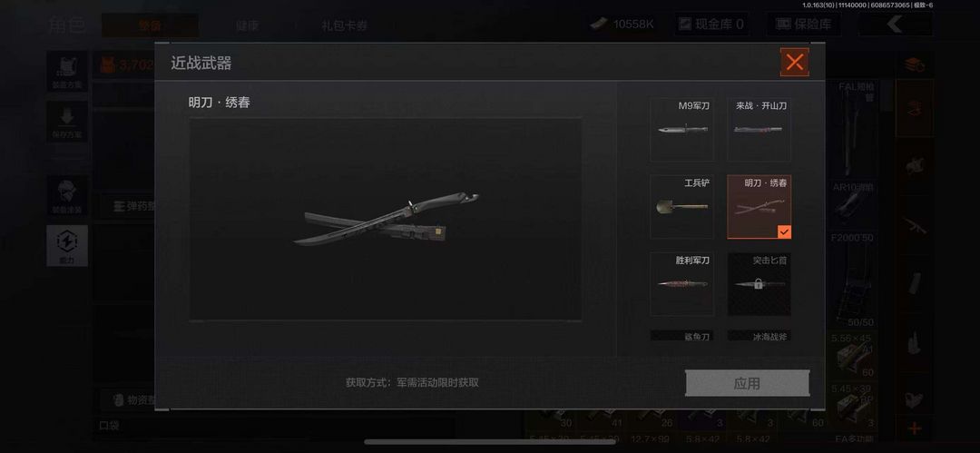
Task: Open the 鲨鱼刀 weapon entry
Action: click(x=681, y=336)
